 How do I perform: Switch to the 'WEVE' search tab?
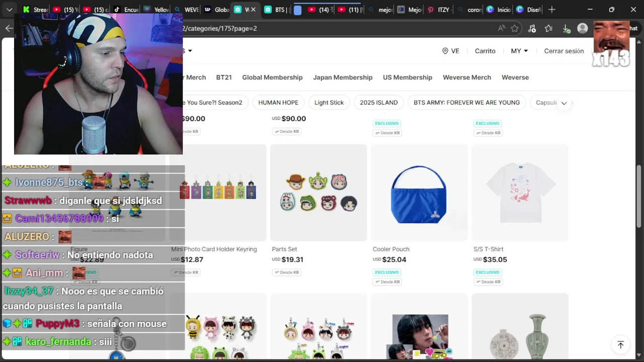(186, 10)
